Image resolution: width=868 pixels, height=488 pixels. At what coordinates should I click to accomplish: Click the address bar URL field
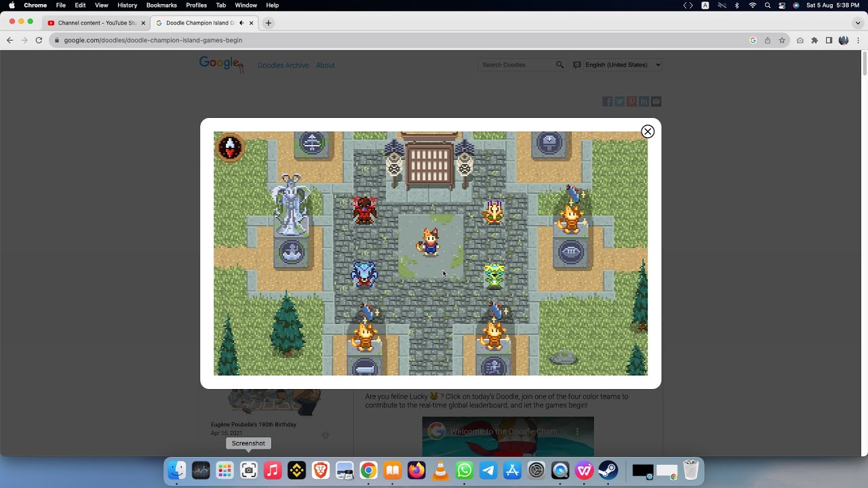(x=400, y=40)
